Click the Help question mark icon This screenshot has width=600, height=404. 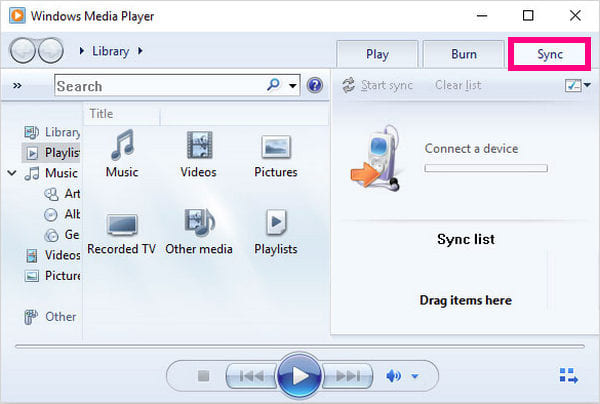(x=315, y=85)
